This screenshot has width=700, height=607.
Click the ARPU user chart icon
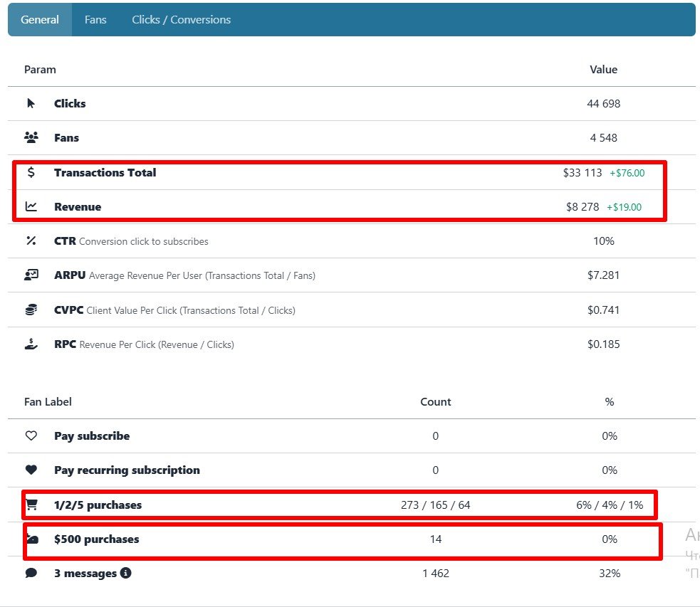pos(31,275)
